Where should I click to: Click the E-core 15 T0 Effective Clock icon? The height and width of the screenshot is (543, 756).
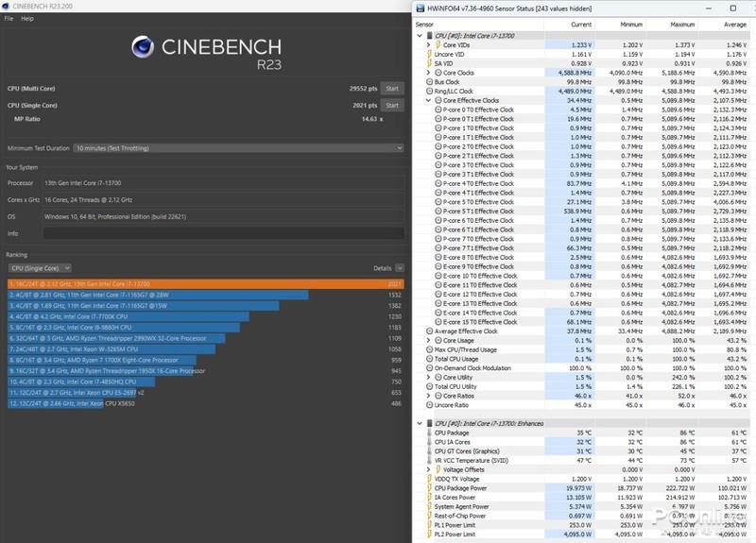click(x=438, y=322)
